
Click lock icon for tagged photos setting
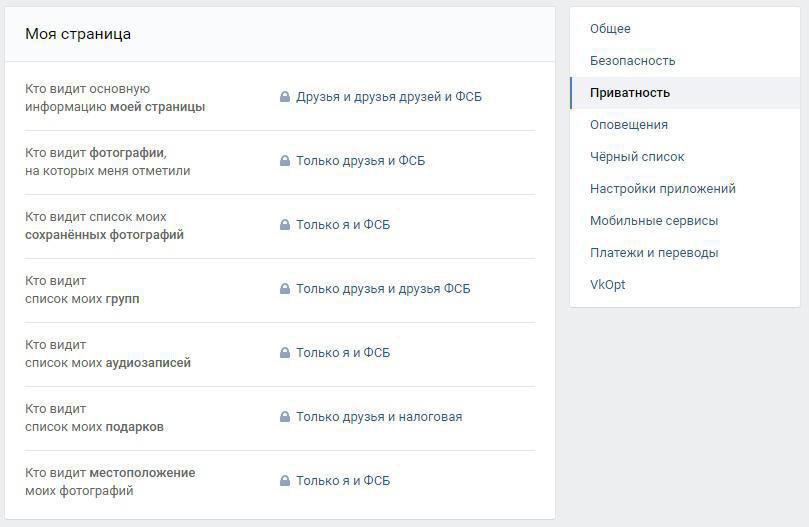(x=285, y=161)
